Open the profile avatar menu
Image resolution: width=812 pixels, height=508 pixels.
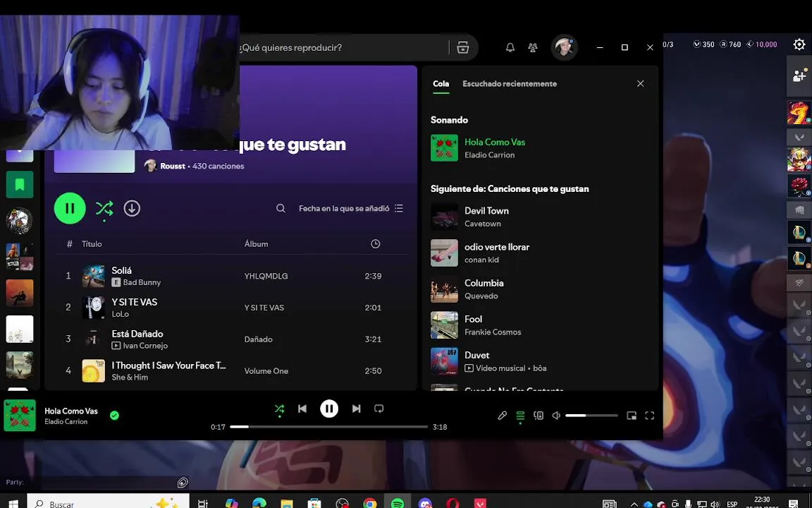pyautogui.click(x=563, y=48)
